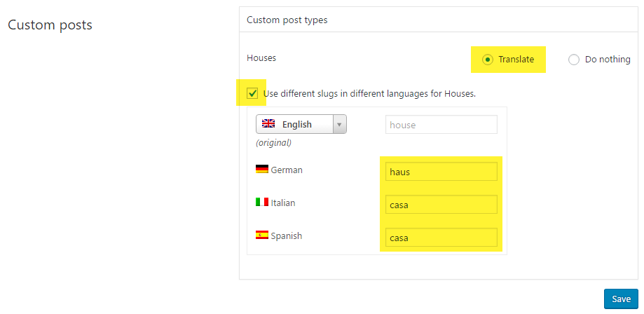Image resolution: width=644 pixels, height=314 pixels.
Task: Focus the Italian slug input field
Action: pyautogui.click(x=441, y=205)
